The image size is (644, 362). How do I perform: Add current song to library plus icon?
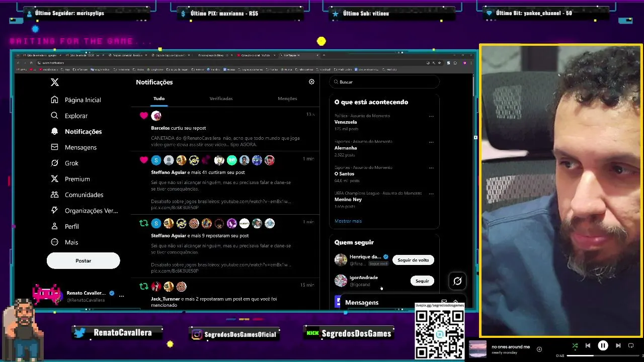(539, 349)
